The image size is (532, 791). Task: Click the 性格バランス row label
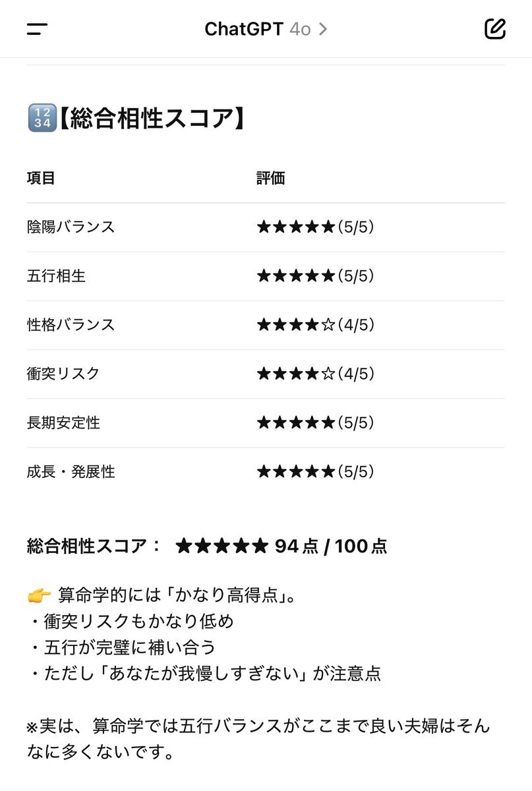tap(71, 324)
